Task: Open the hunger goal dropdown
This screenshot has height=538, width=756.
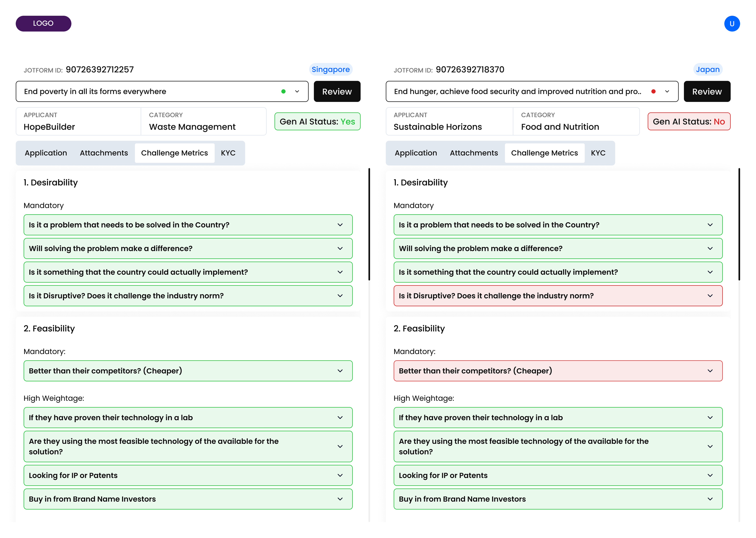Action: [532, 91]
